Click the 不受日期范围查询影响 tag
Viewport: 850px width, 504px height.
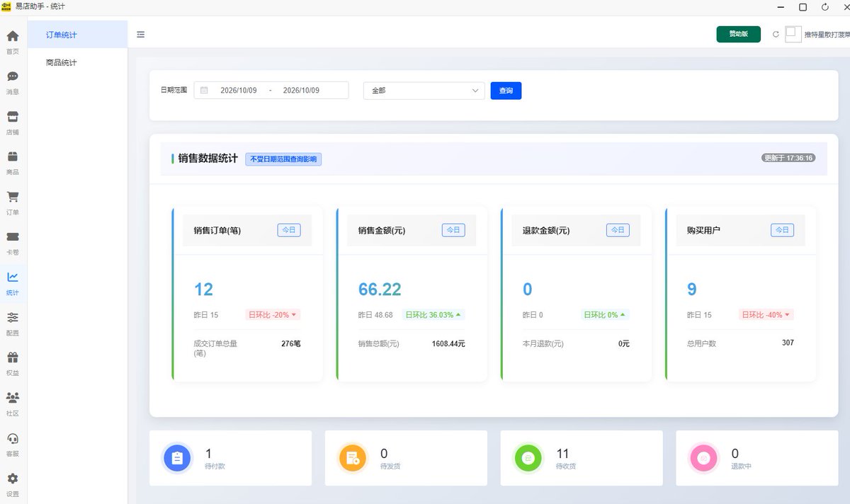coord(283,159)
